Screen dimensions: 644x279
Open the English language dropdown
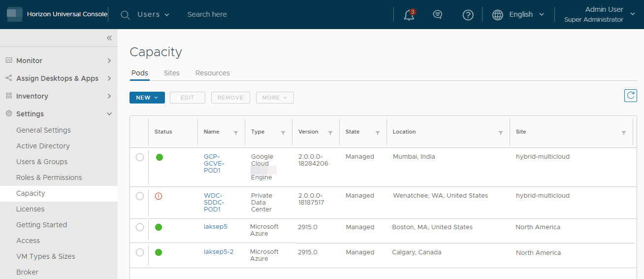click(527, 14)
